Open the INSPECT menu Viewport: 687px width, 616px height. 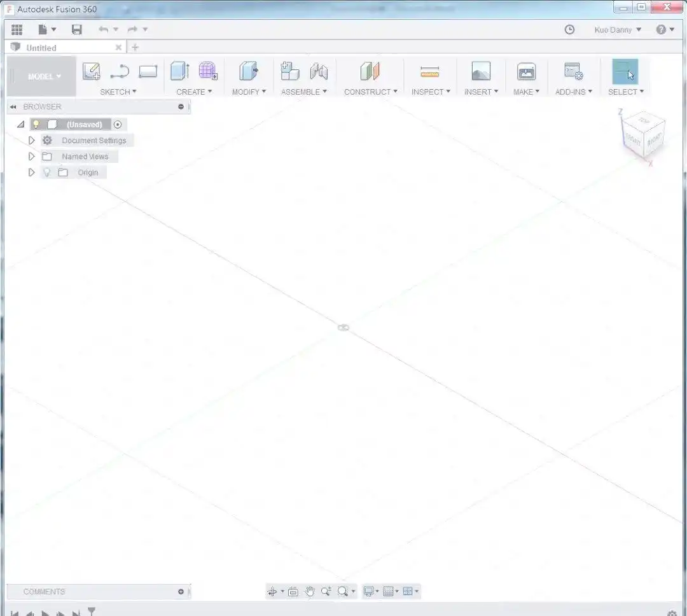[x=431, y=92]
